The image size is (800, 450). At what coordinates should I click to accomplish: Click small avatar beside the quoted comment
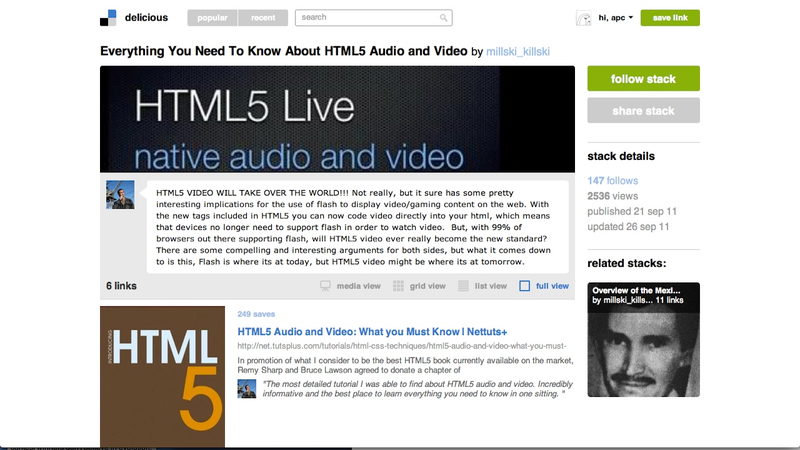pyautogui.click(x=247, y=389)
